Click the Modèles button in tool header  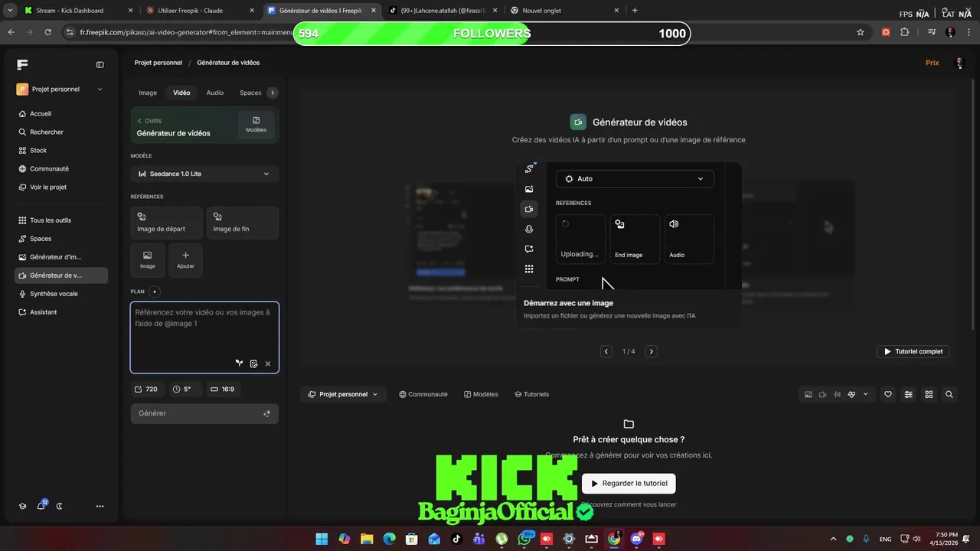click(x=256, y=125)
